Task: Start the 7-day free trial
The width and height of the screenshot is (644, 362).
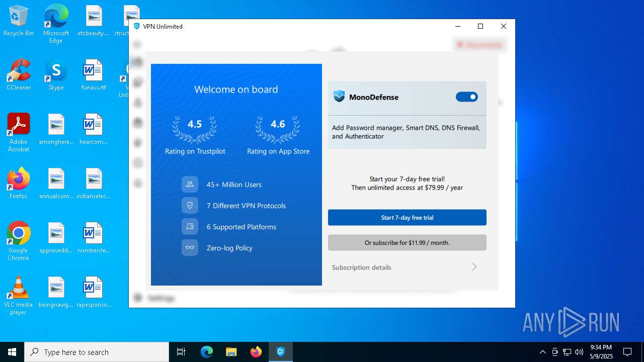Action: pos(407,218)
